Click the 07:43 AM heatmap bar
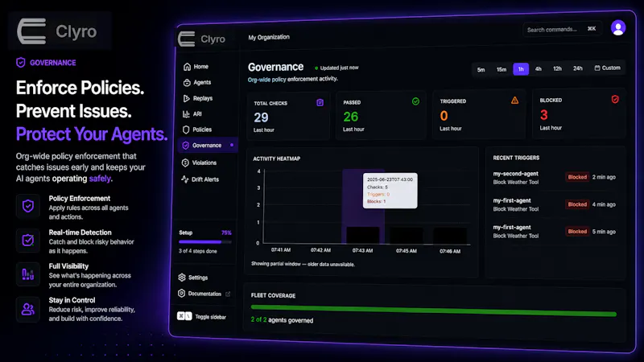The width and height of the screenshot is (644, 362). coord(363,235)
